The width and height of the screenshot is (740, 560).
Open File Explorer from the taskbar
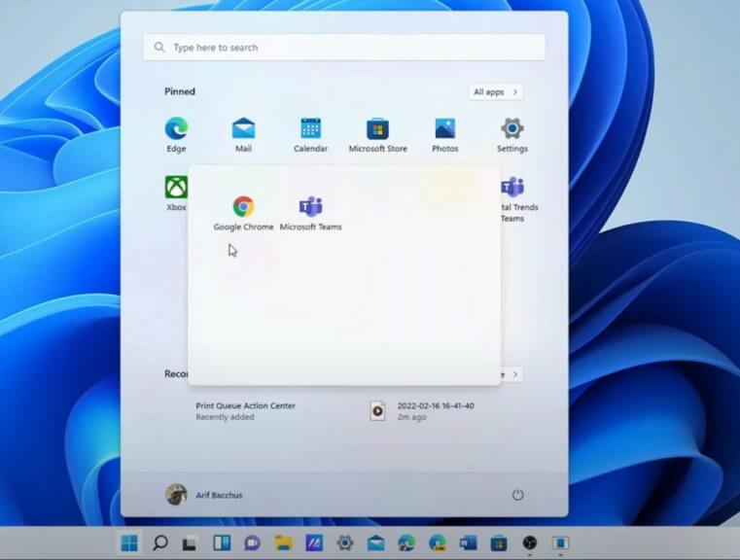point(283,543)
